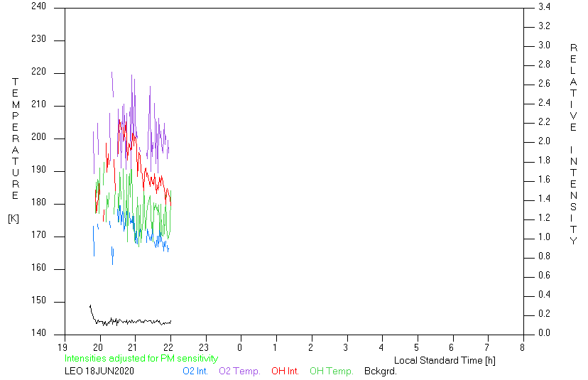Screen dimensions: 588x380
Task: Click hour 5 on the time axis
Action: point(416,347)
